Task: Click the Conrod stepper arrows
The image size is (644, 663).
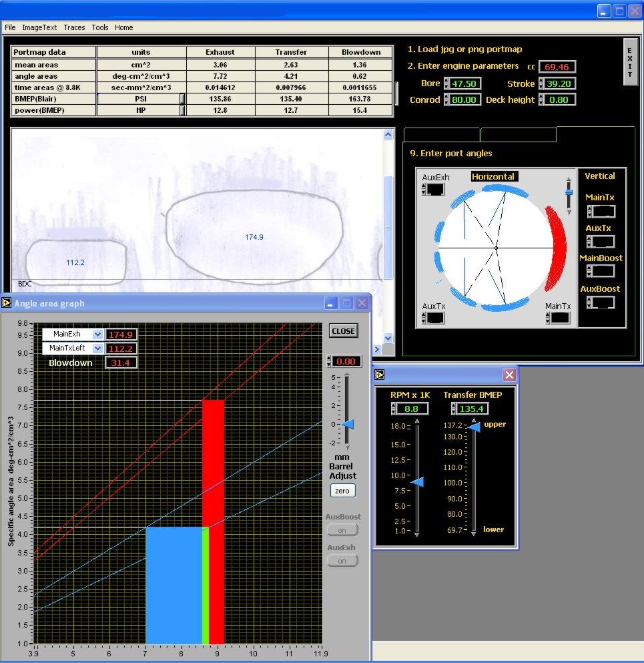Action: click(x=446, y=100)
